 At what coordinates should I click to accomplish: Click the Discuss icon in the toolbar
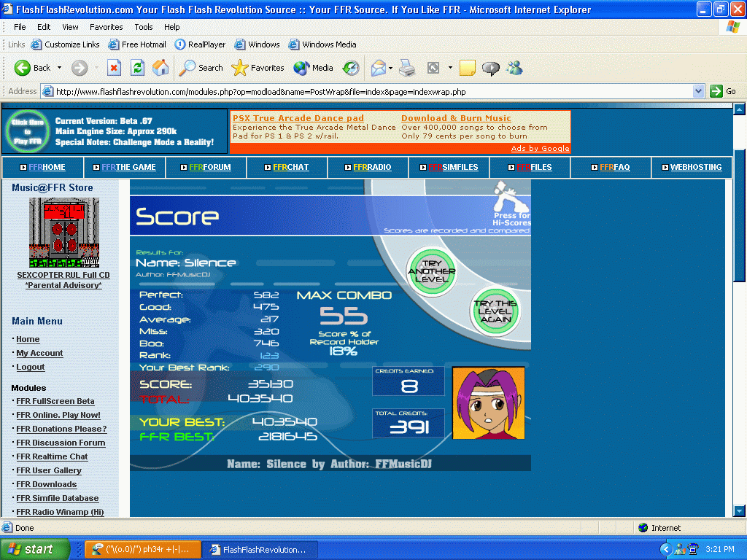click(491, 68)
